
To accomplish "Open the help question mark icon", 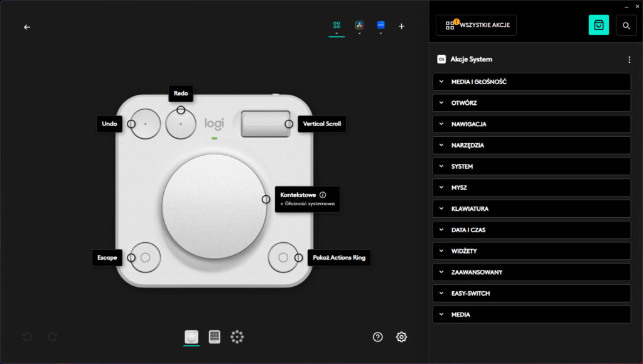I will click(377, 337).
